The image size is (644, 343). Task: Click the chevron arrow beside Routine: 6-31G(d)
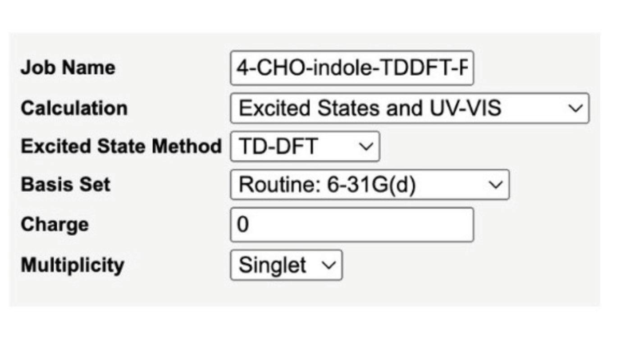coord(495,185)
